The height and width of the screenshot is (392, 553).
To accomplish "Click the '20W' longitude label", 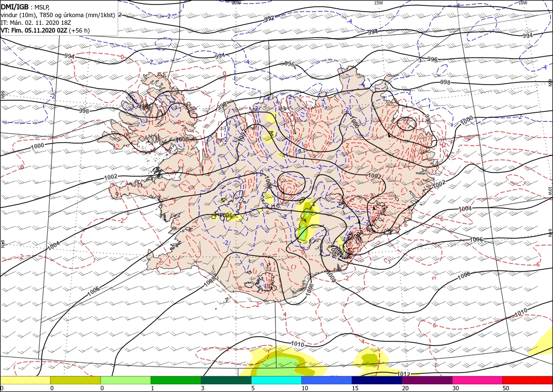I will 236,3.
